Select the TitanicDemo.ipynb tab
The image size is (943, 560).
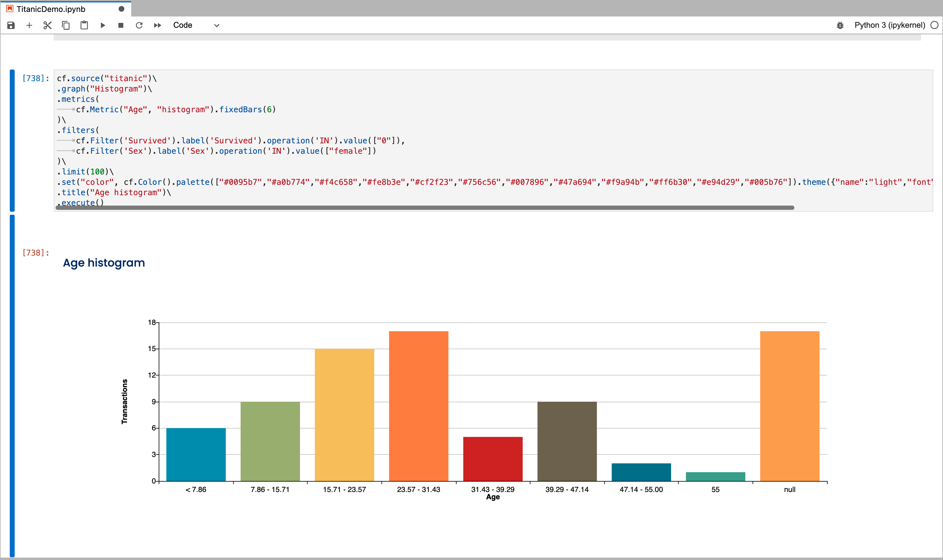[51, 9]
